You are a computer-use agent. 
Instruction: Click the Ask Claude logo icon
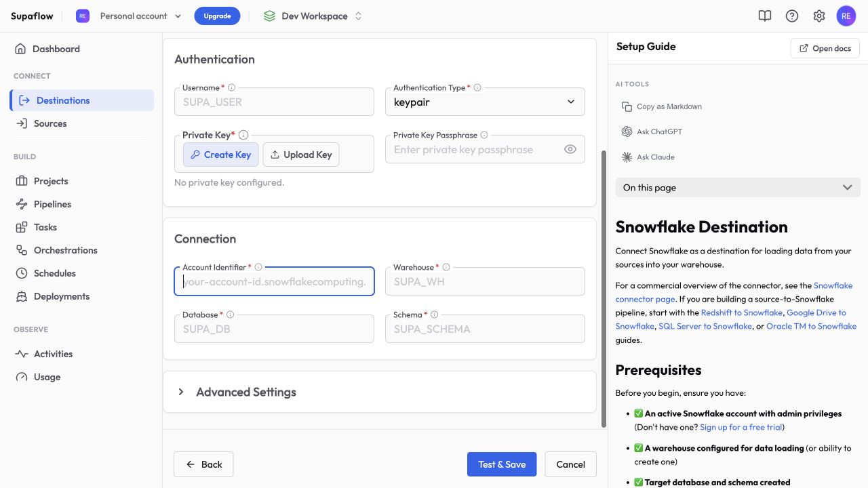627,157
